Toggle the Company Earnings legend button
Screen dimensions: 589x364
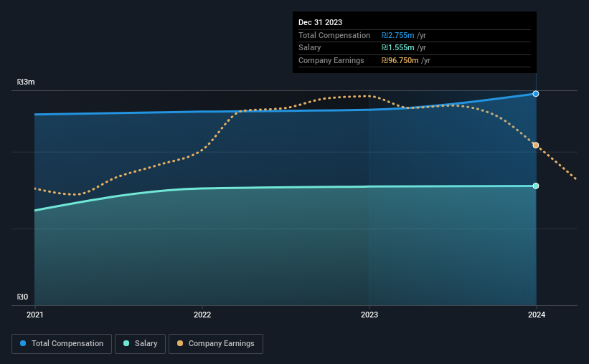click(216, 344)
